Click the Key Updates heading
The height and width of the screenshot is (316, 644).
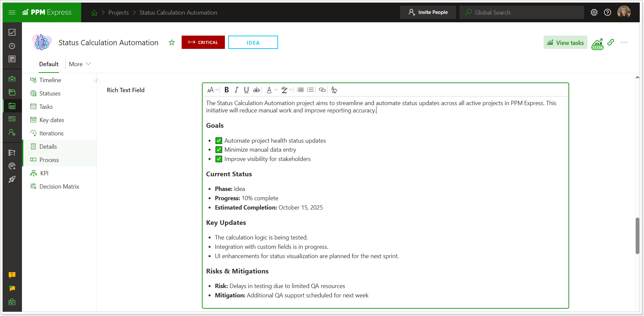pyautogui.click(x=226, y=223)
